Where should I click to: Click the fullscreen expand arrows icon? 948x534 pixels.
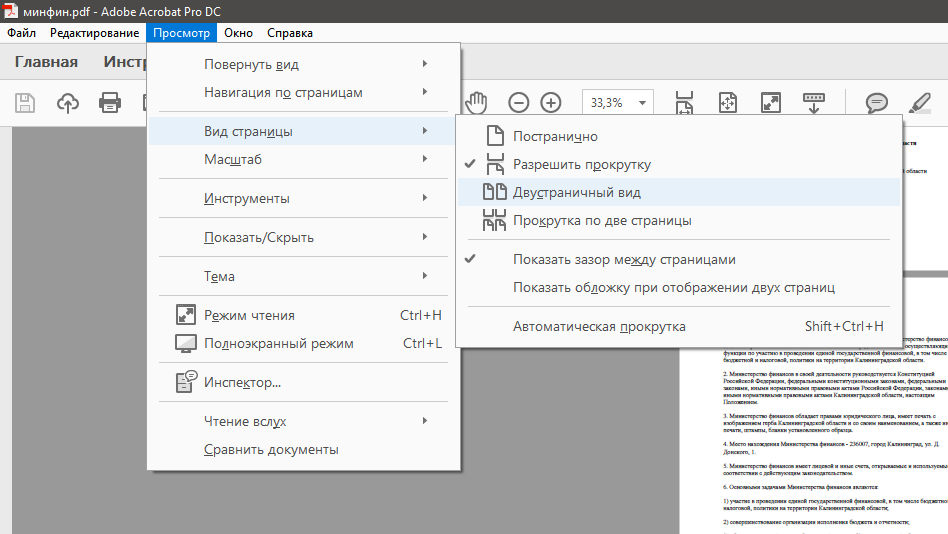click(x=770, y=102)
